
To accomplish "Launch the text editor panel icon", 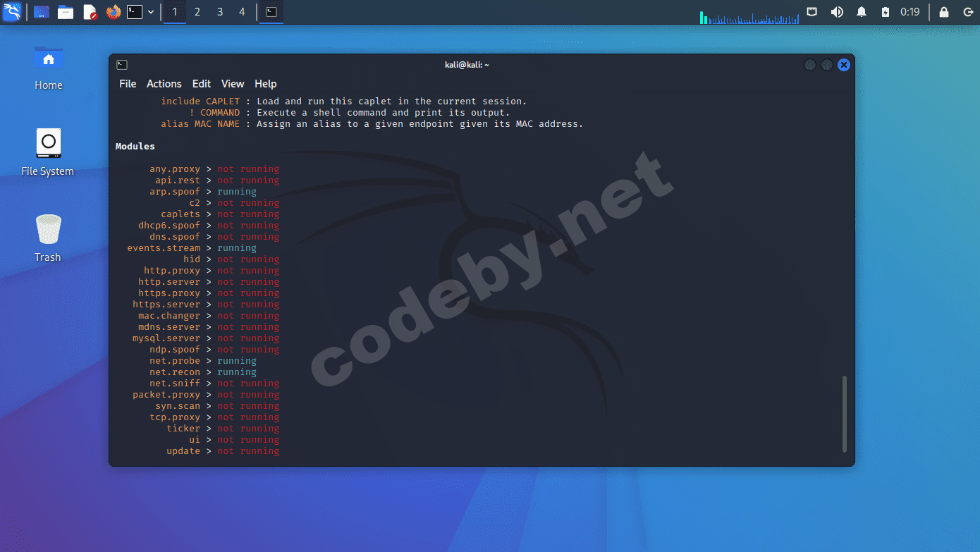I will (x=90, y=12).
